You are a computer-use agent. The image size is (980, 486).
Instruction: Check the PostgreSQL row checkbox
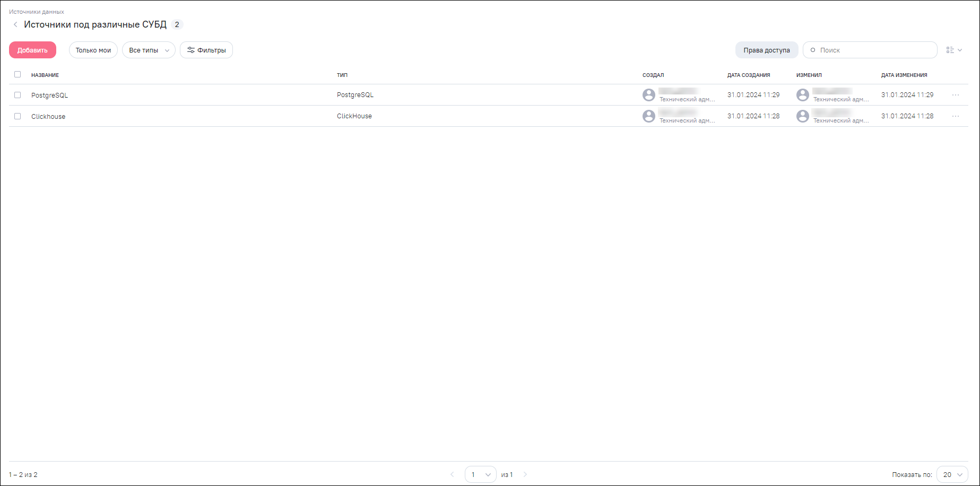point(18,95)
